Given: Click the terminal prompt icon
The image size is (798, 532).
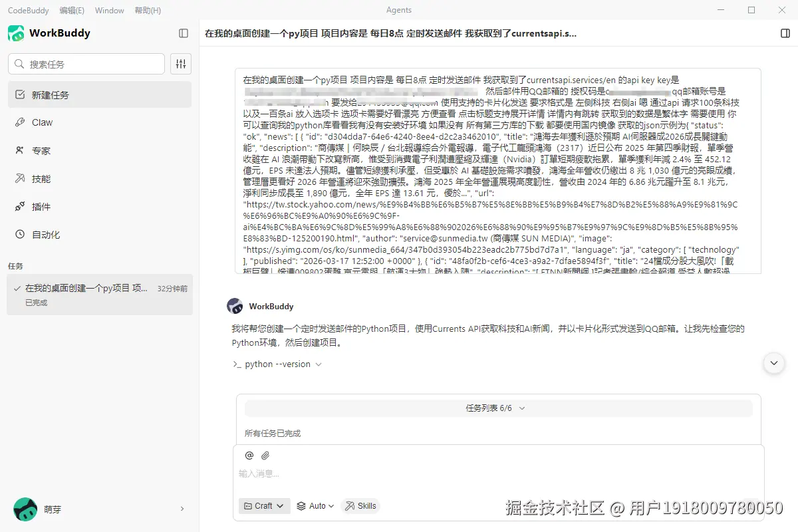Looking at the screenshot, I should click(237, 364).
